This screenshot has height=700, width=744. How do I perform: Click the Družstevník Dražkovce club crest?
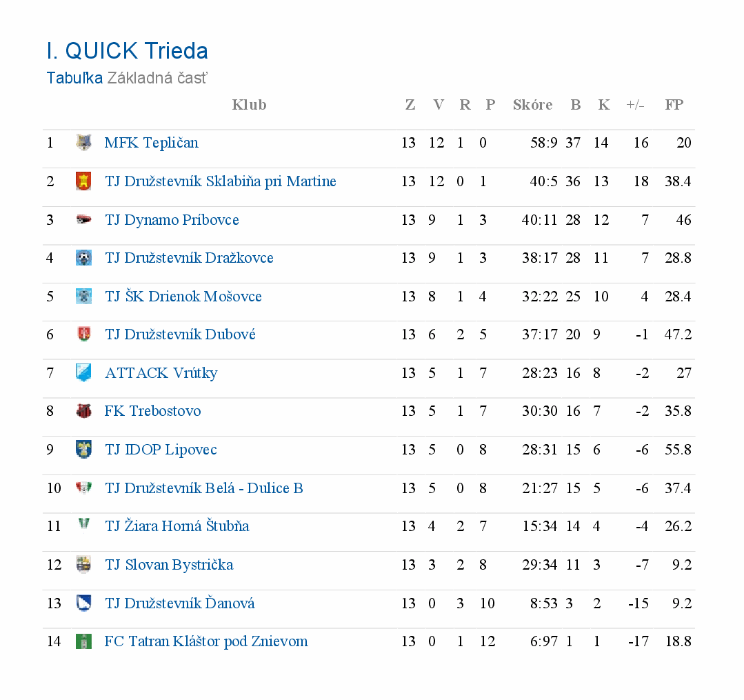83,258
